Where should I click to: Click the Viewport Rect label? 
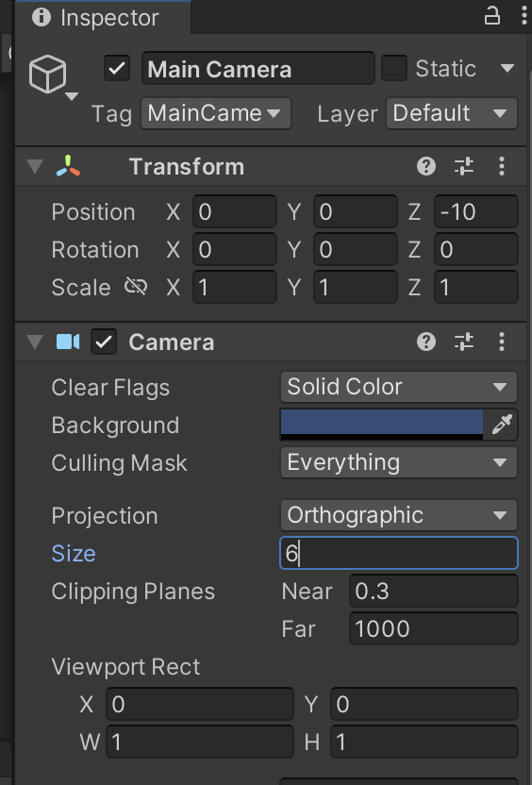tap(125, 667)
